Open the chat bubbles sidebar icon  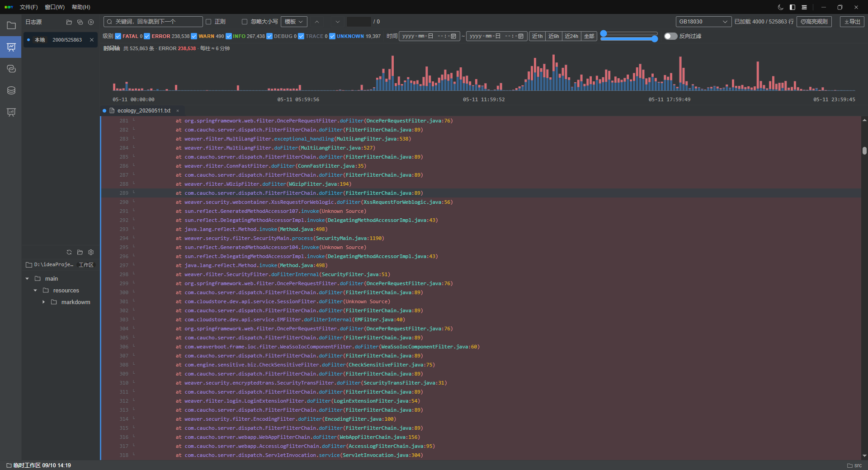[11, 69]
